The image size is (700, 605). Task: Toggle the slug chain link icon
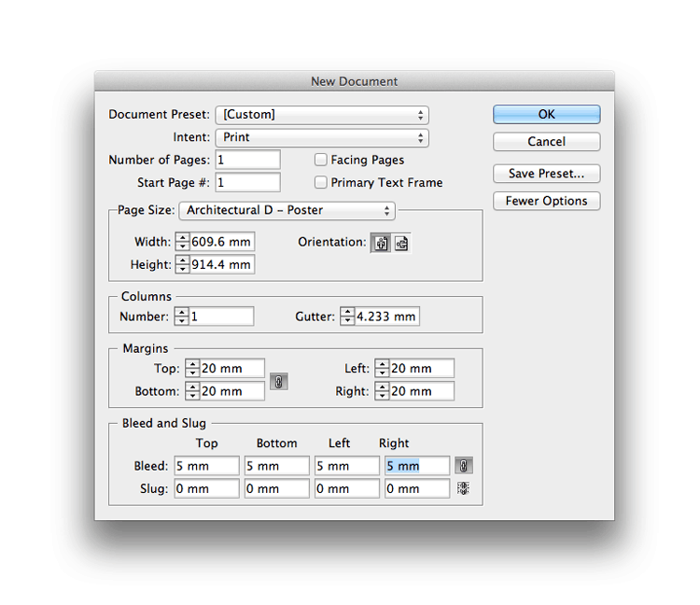pyautogui.click(x=463, y=488)
